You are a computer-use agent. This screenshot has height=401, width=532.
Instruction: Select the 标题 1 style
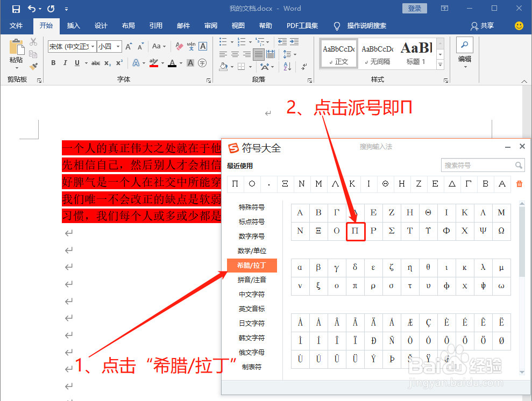click(416, 54)
